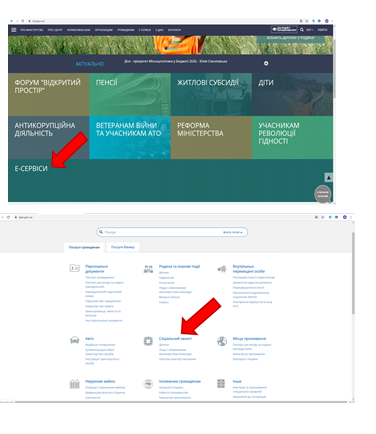Viewport: 376px width, 434px height.
Task: Click the Актуально section label
Action: point(90,64)
